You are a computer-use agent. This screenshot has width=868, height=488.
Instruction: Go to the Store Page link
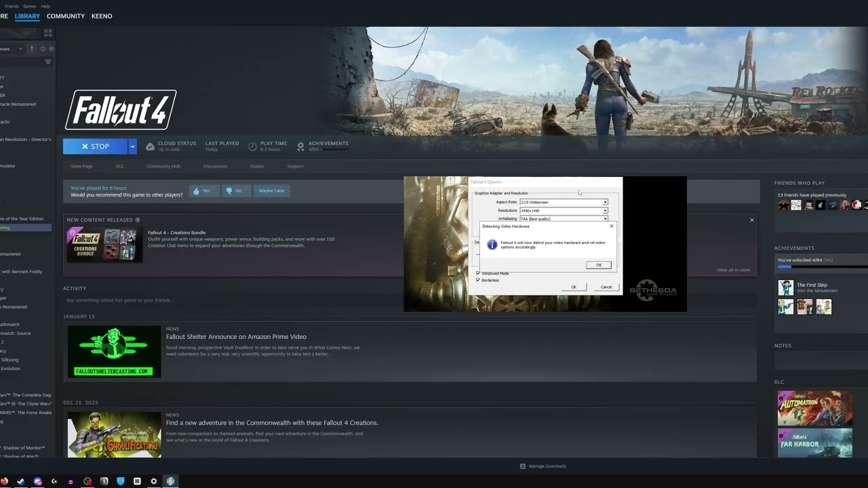(81, 166)
